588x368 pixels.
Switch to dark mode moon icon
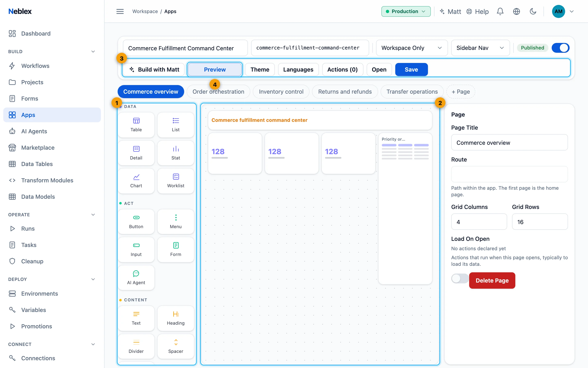tap(533, 11)
